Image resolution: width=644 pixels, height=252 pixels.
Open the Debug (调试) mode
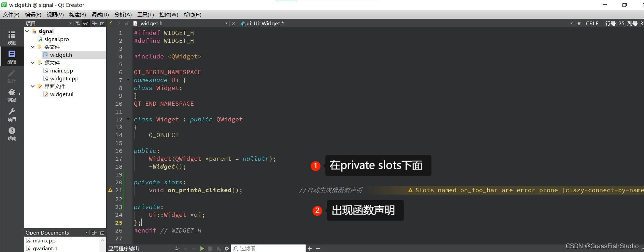(x=12, y=95)
